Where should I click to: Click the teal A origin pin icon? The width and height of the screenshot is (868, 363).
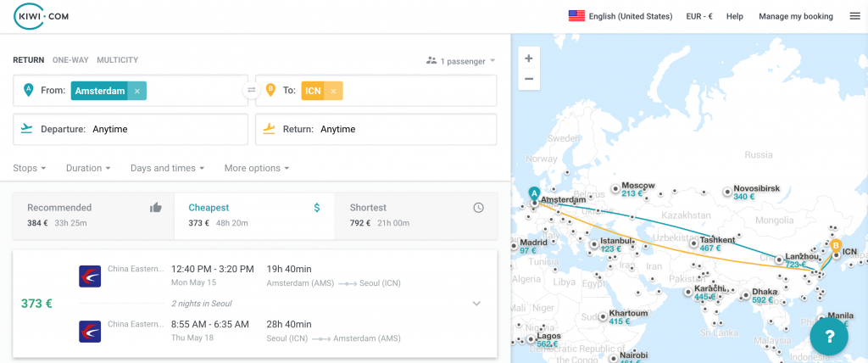[29, 90]
